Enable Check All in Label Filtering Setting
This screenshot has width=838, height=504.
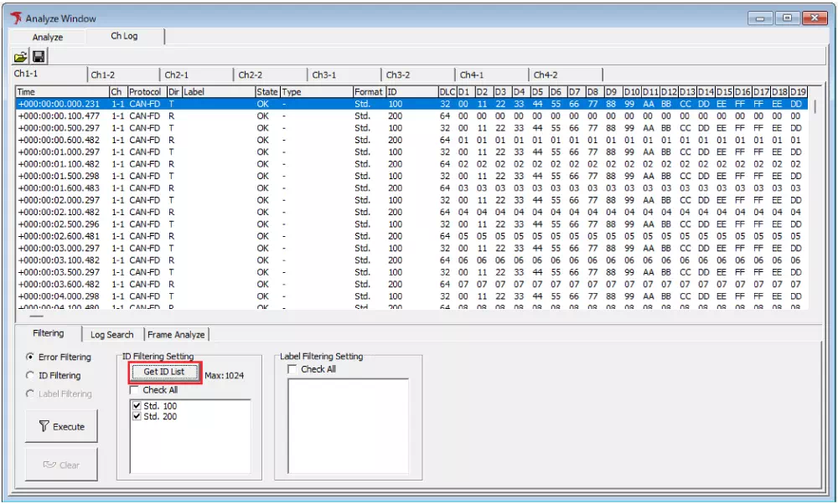(291, 369)
